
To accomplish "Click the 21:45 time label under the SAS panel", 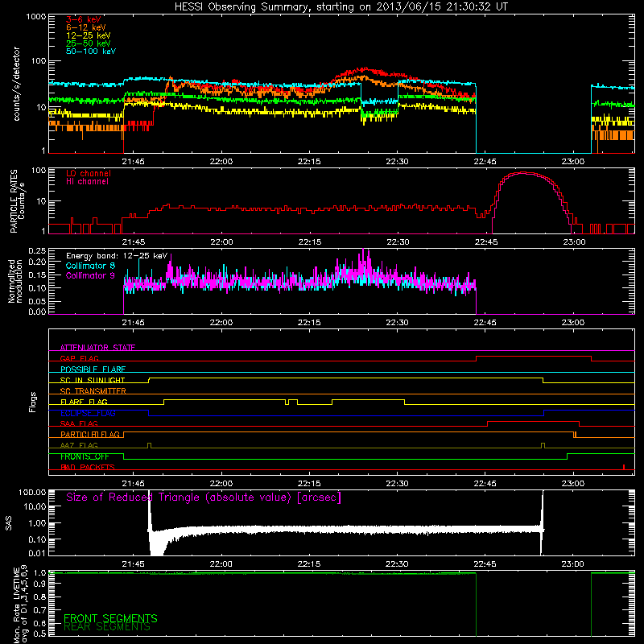I will (133, 564).
